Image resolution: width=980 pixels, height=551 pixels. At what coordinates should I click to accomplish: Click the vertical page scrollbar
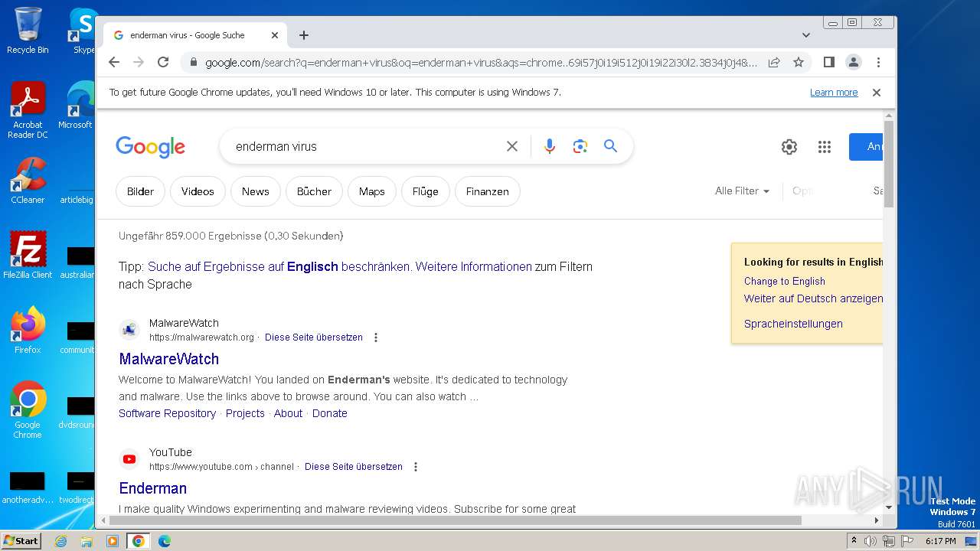(889, 165)
